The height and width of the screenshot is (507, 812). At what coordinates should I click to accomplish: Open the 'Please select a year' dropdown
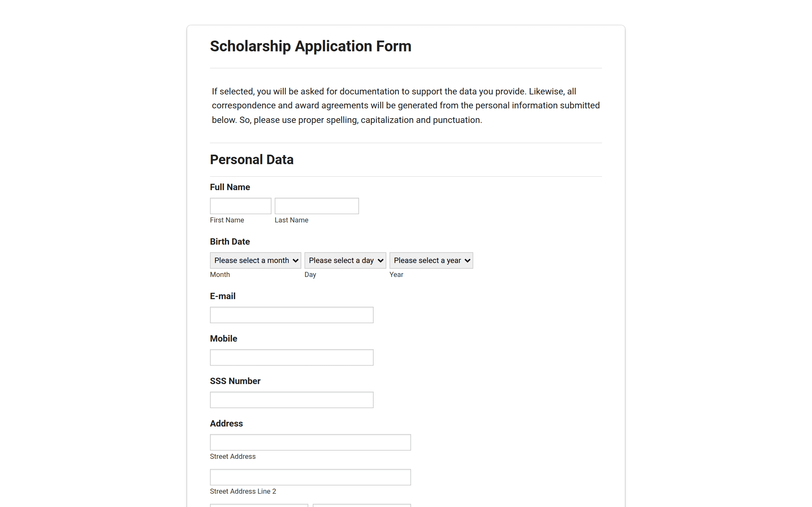[431, 260]
